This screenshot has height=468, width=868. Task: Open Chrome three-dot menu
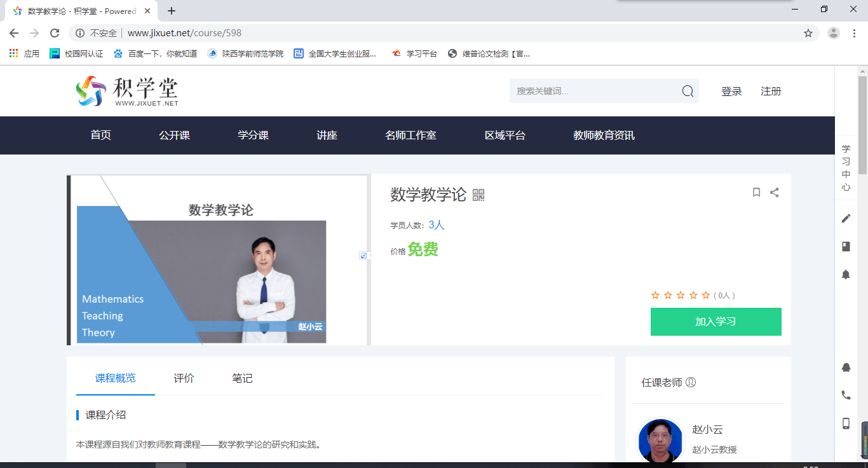pyautogui.click(x=854, y=33)
